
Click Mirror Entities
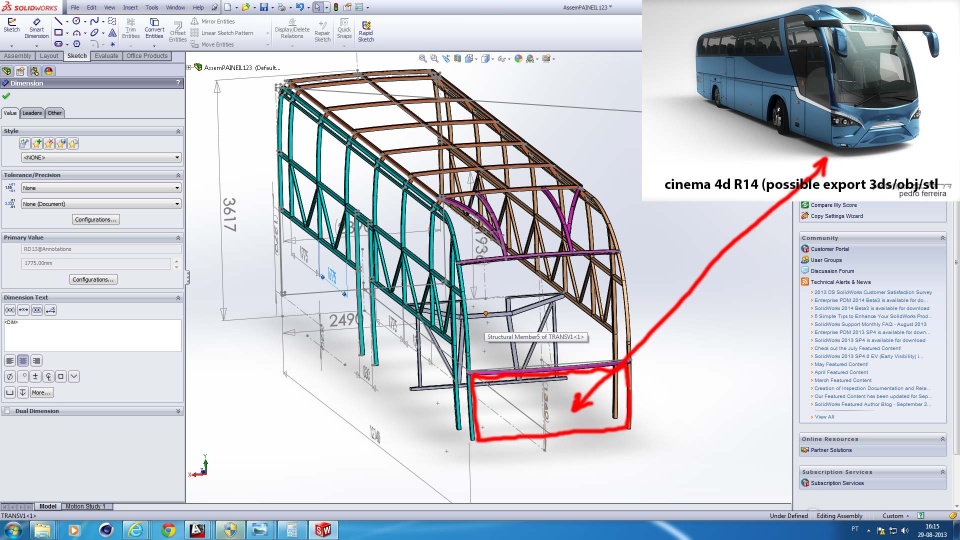click(x=212, y=21)
